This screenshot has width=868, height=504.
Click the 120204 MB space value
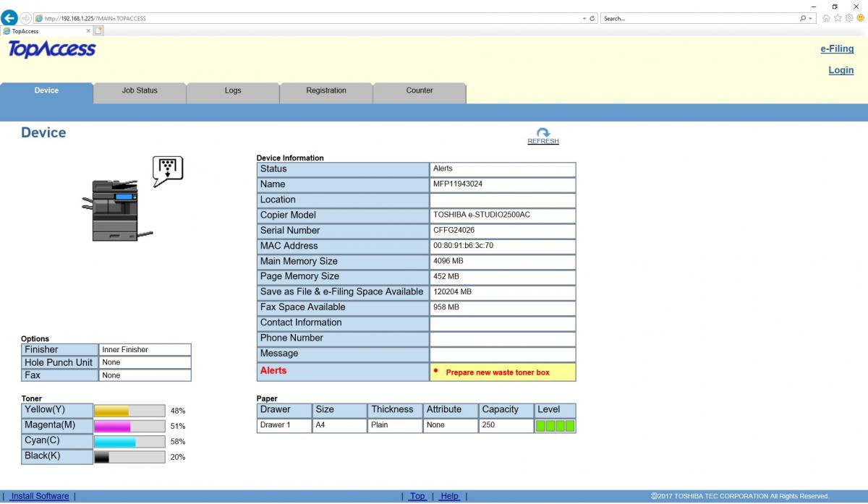(x=452, y=292)
